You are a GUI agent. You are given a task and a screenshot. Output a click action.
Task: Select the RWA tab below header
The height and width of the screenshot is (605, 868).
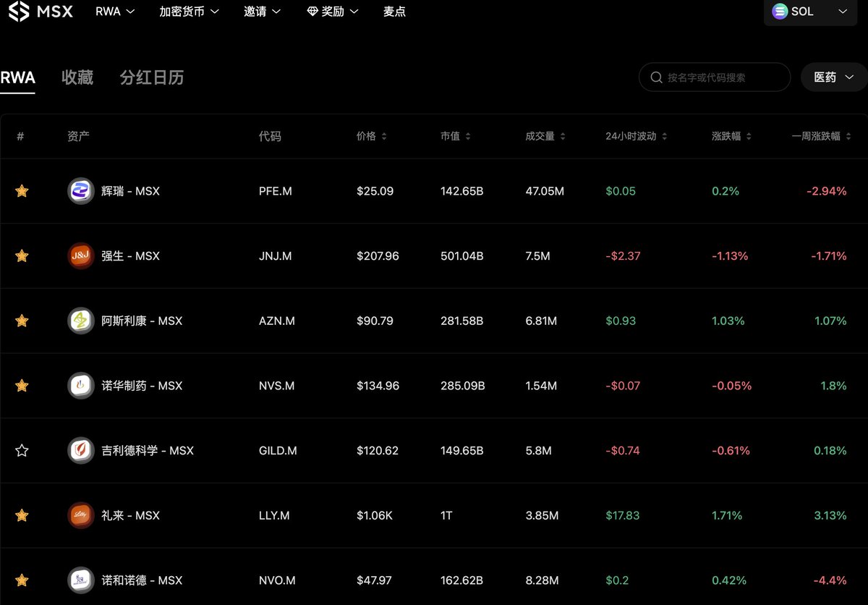17,77
